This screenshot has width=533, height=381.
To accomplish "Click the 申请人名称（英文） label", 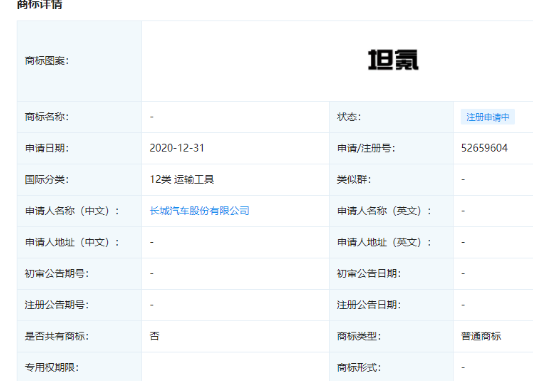I will tap(384, 211).
